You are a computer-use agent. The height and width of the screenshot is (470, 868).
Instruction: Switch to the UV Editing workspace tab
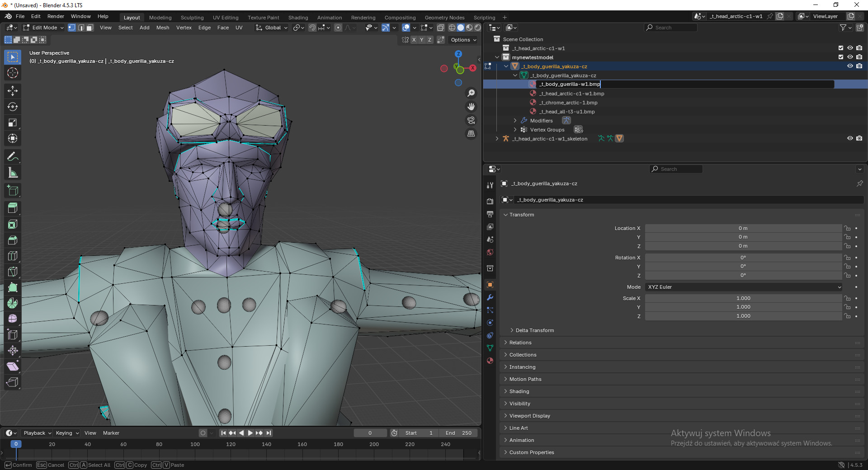226,17
